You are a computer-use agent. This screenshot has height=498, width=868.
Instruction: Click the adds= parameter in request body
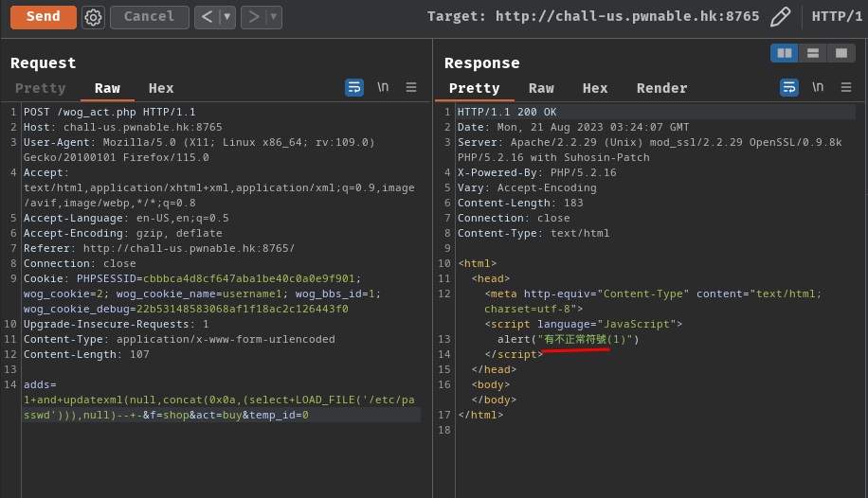(40, 384)
